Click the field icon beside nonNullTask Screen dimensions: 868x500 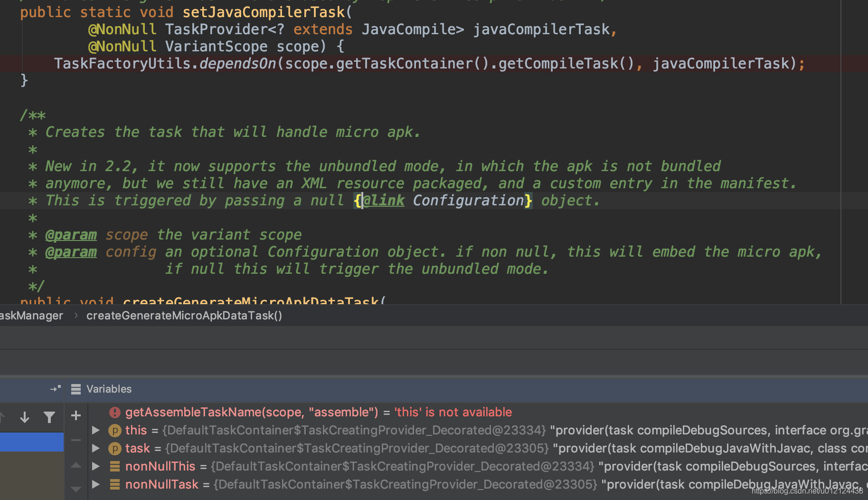(x=114, y=484)
